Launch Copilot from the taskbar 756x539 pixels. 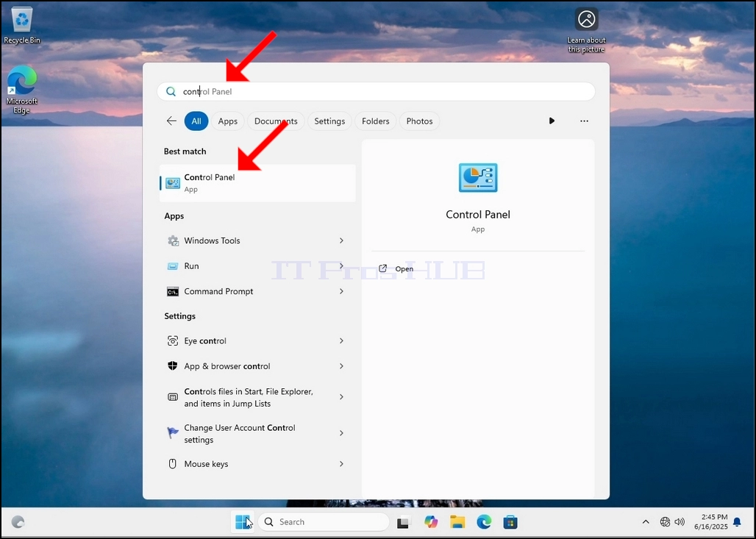430,521
